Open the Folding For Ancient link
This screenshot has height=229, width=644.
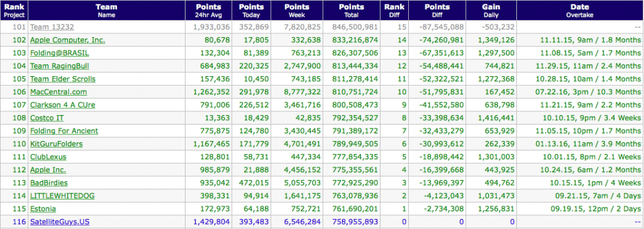coord(64,131)
